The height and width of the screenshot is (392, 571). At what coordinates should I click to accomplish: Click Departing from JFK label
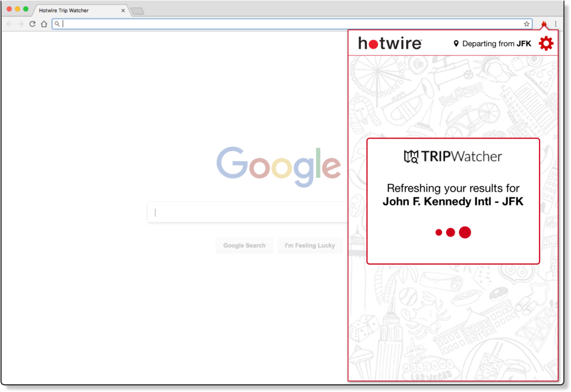click(497, 44)
